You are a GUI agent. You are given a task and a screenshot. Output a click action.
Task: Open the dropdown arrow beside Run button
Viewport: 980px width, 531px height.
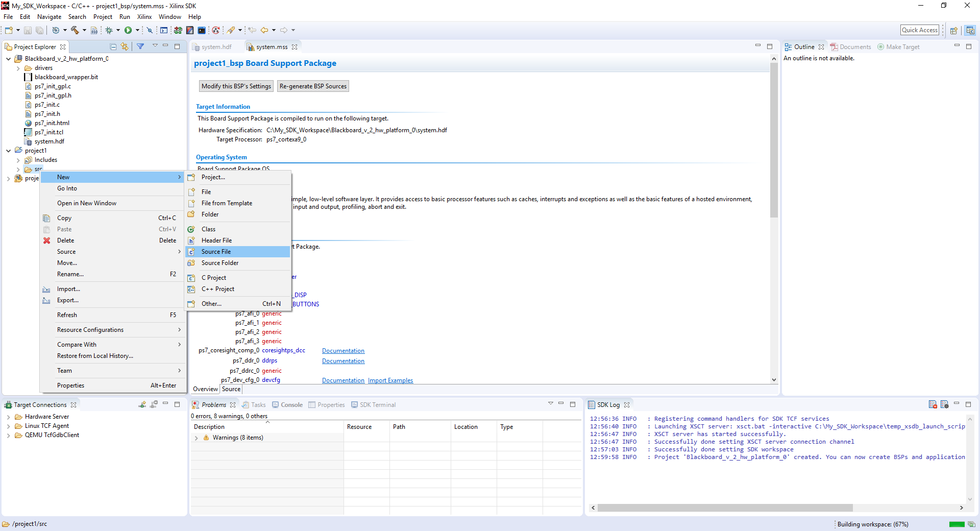pos(137,30)
